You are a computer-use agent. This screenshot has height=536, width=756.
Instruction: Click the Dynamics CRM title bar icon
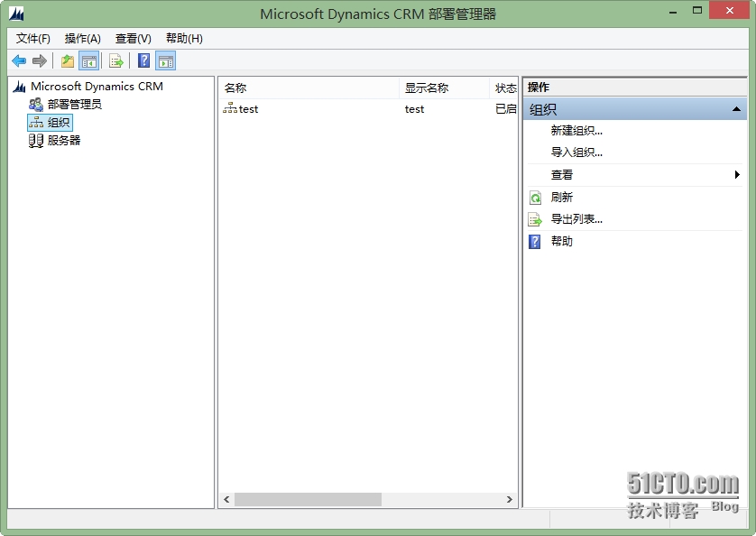tap(17, 13)
